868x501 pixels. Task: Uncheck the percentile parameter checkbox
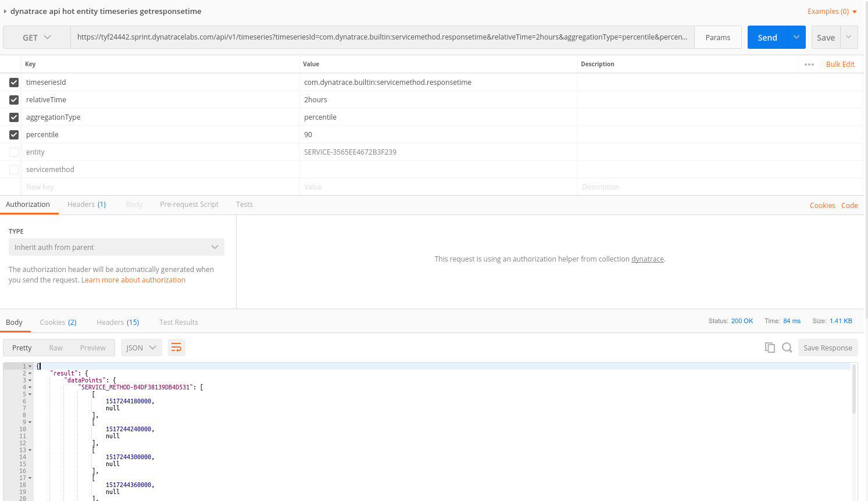[x=14, y=135]
